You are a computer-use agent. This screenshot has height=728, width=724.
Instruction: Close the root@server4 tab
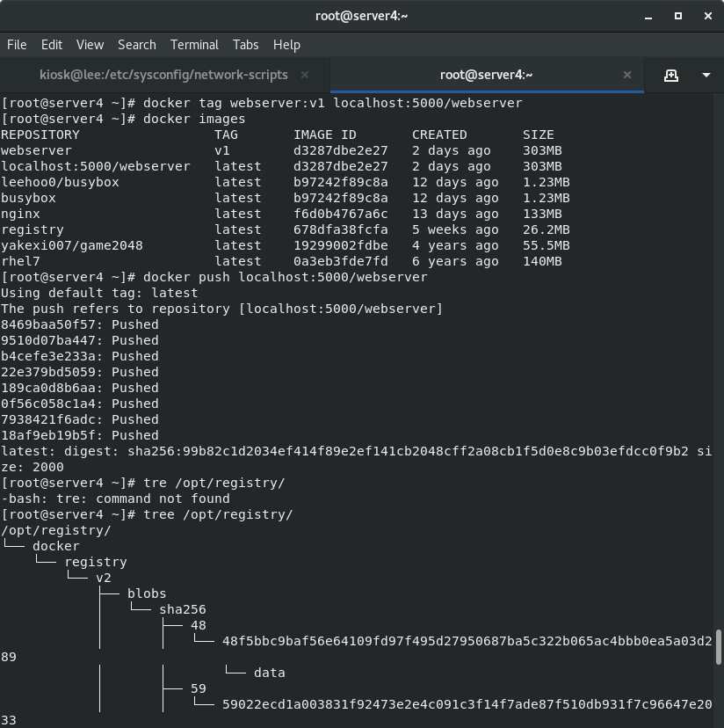[627, 75]
